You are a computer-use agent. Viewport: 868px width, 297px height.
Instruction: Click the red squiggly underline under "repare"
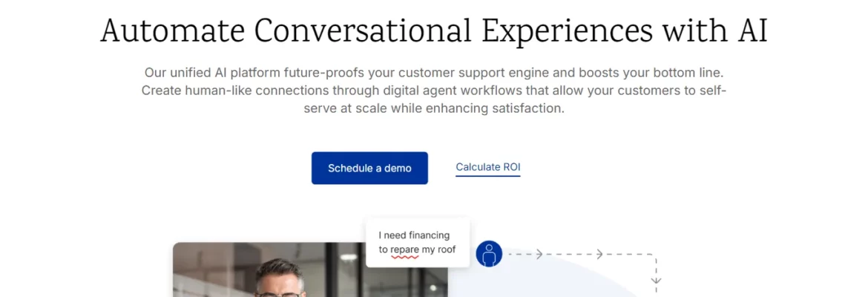(404, 257)
